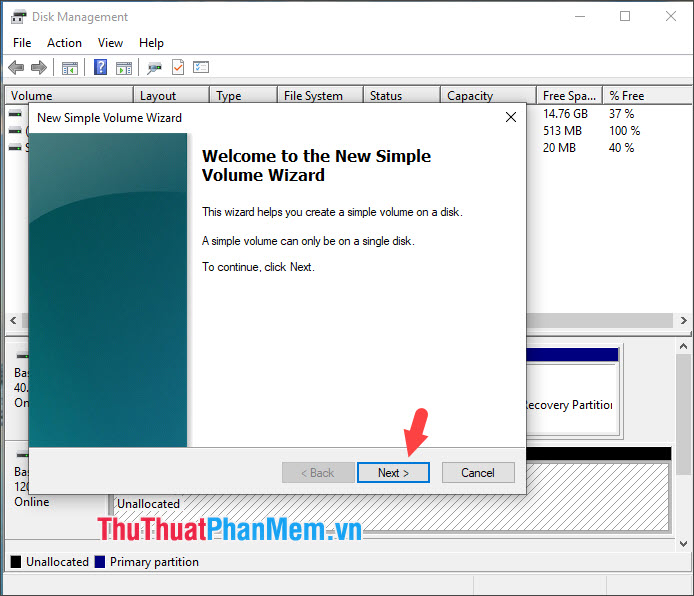This screenshot has height=596, width=694.
Task: Click the checkmark Properties toolbar icon
Action: pyautogui.click(x=178, y=67)
